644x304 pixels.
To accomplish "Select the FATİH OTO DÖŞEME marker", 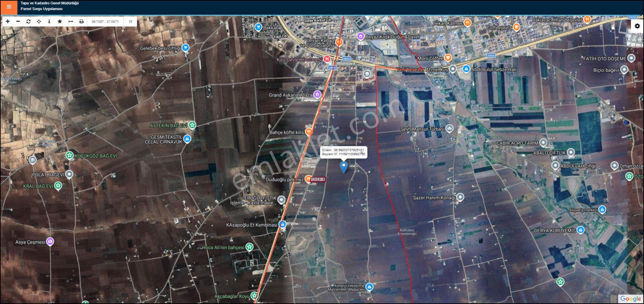I will (x=631, y=58).
